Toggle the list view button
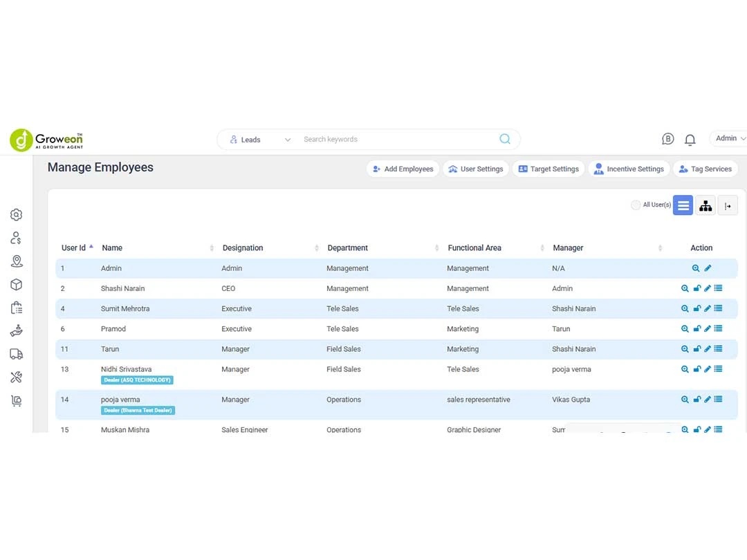The image size is (747, 560). [x=683, y=205]
